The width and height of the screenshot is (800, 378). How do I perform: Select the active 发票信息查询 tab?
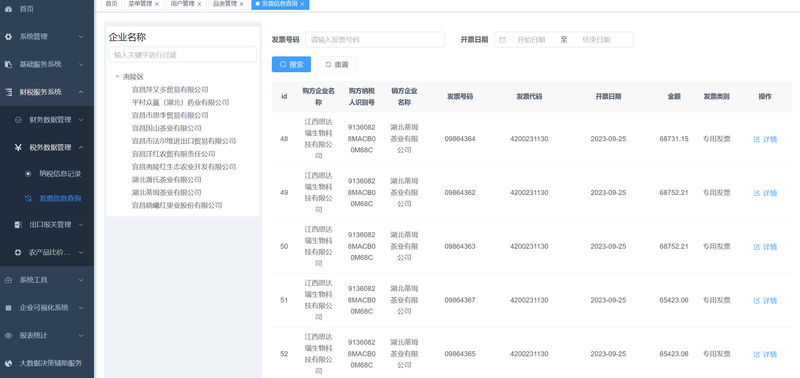[280, 4]
